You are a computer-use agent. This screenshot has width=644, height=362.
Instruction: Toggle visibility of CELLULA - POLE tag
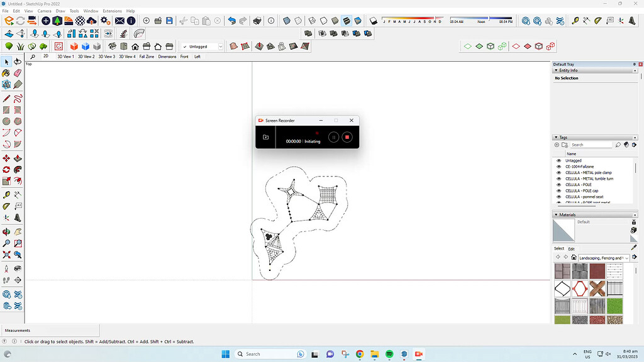(558, 184)
